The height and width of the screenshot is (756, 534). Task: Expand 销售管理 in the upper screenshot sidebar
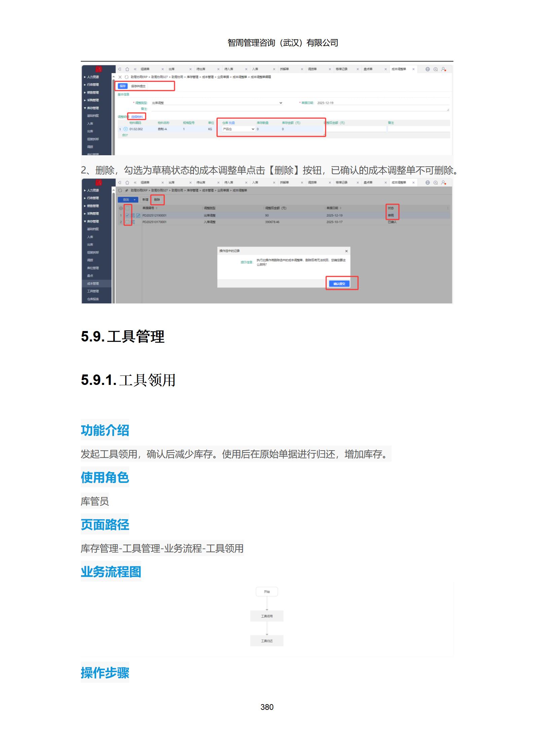coord(92,93)
